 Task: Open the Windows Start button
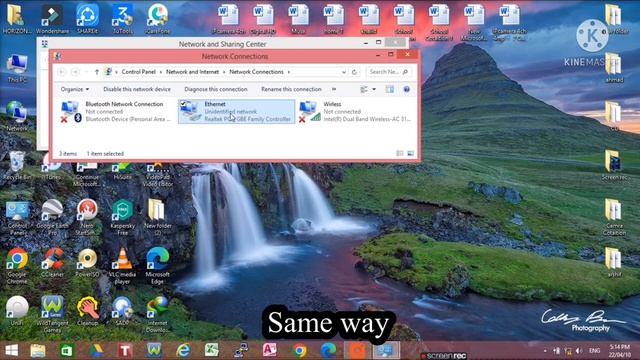[x=11, y=351]
